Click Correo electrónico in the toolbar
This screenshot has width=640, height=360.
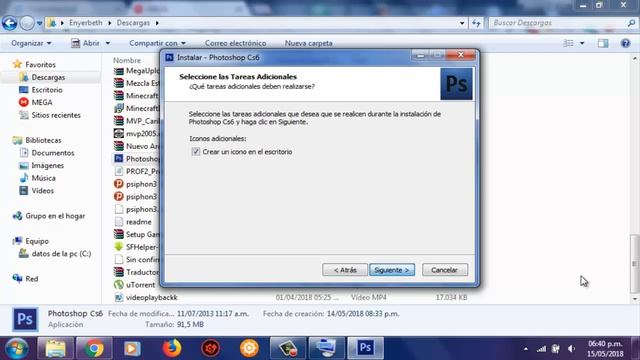[236, 43]
